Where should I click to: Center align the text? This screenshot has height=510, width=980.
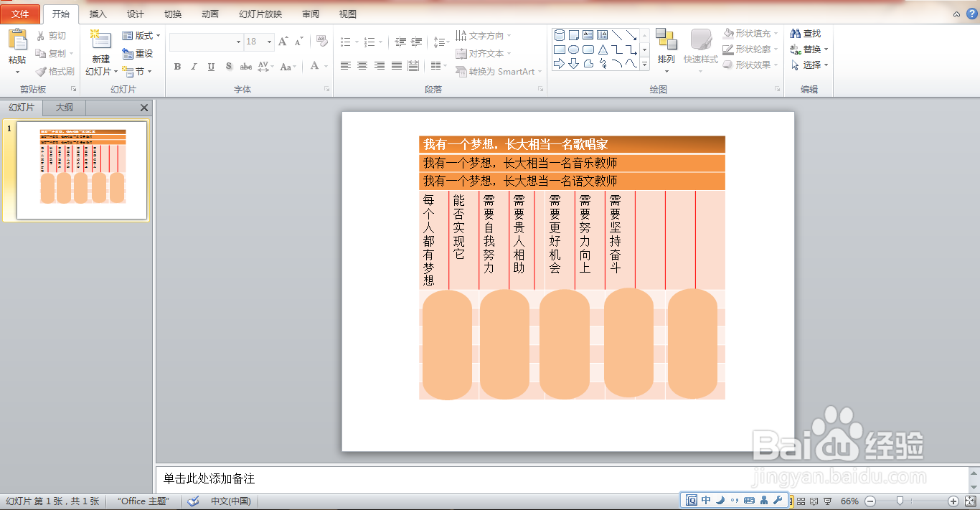coord(362,66)
